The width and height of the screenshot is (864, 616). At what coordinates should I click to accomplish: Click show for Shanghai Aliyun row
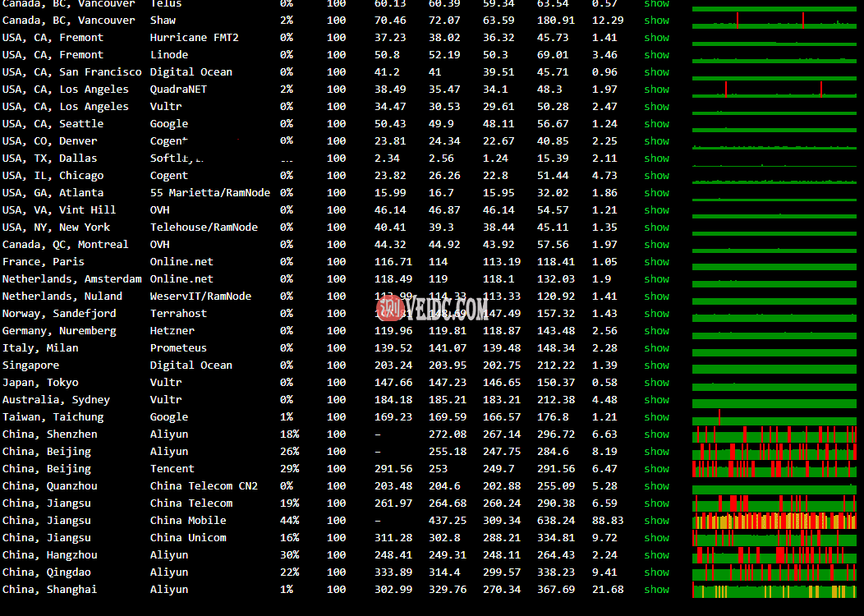[x=656, y=590]
